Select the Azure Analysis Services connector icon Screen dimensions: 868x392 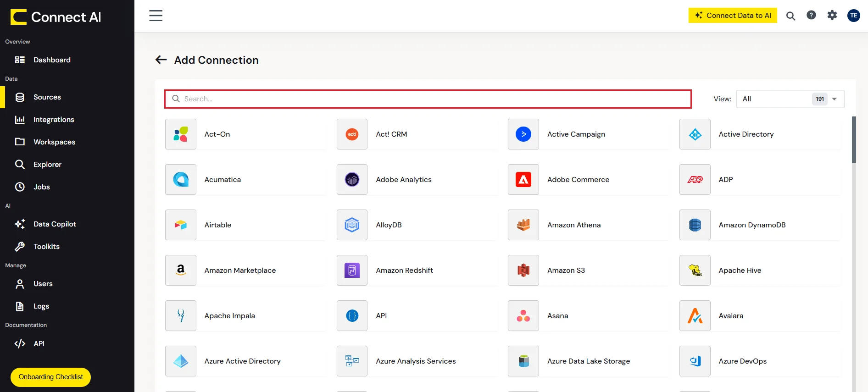[352, 361]
